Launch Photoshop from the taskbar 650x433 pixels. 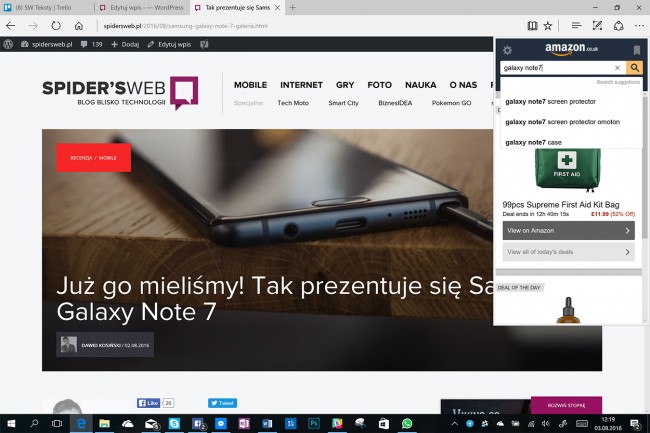coord(314,423)
